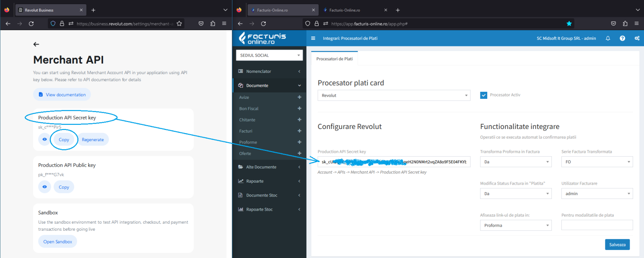The image size is (644, 258).
Task: Reveal the Production API Secret key with eye icon
Action: point(44,139)
